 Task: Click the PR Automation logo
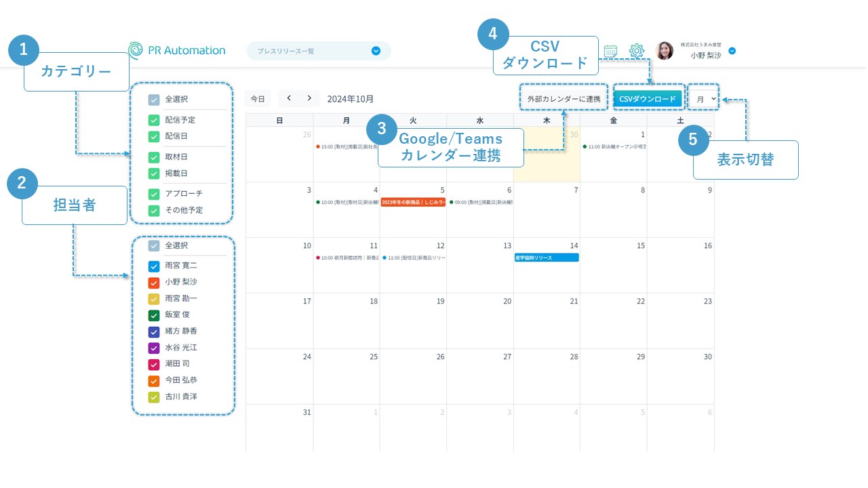pos(177,50)
